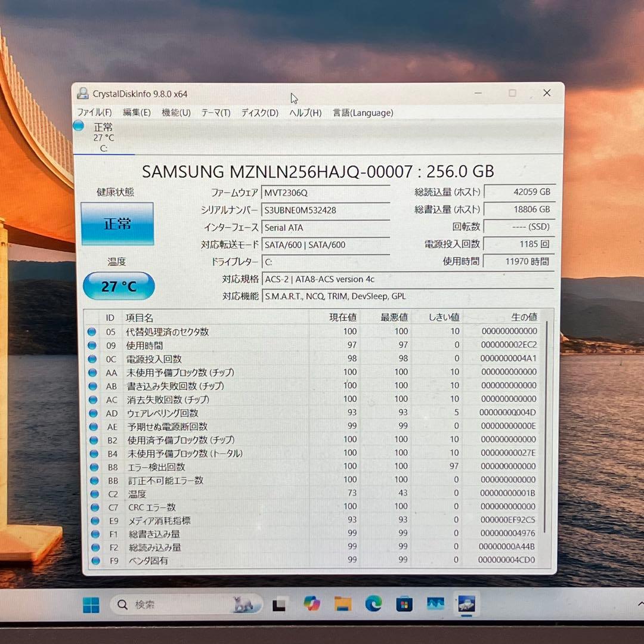Select the 予期せぬ電源断回数 row name
The image size is (644, 644).
168,427
